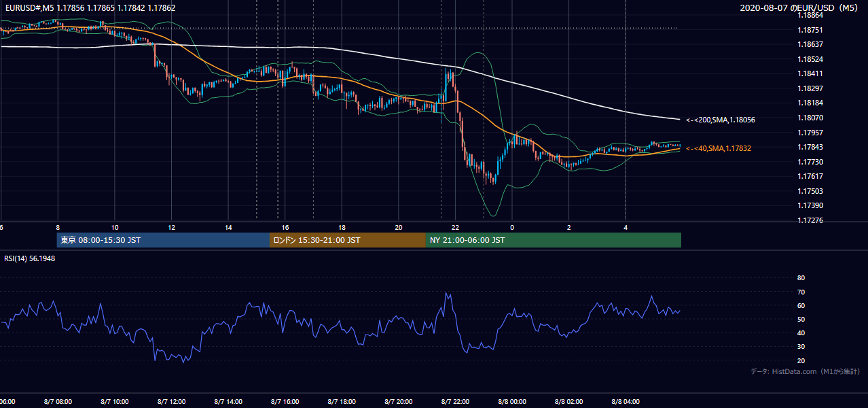This screenshot has width=868, height=408.
Task: Select the Tokyo 08:00-15:30 JST session bar
Action: click(x=163, y=240)
